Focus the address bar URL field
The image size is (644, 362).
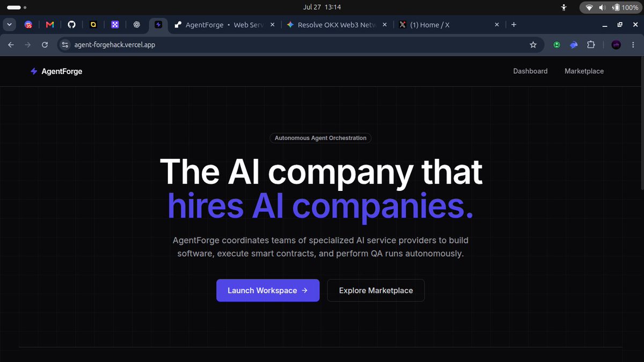pos(301,45)
